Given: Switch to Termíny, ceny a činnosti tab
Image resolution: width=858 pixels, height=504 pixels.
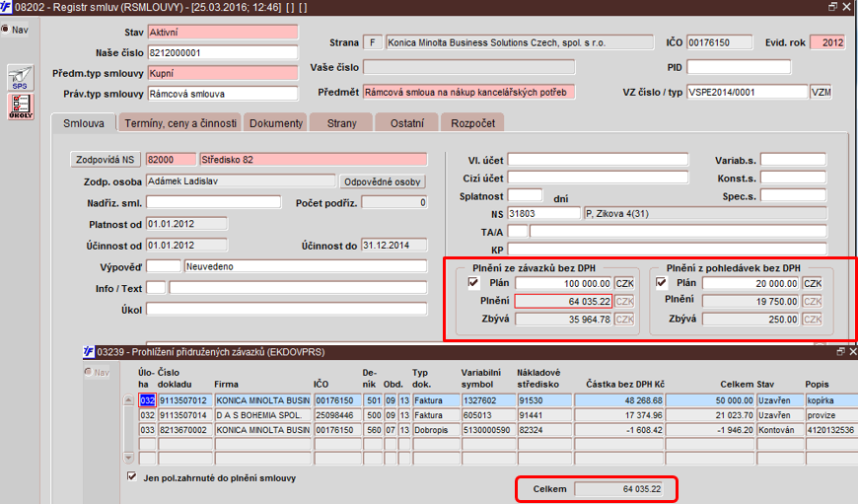Looking at the screenshot, I should [x=179, y=123].
